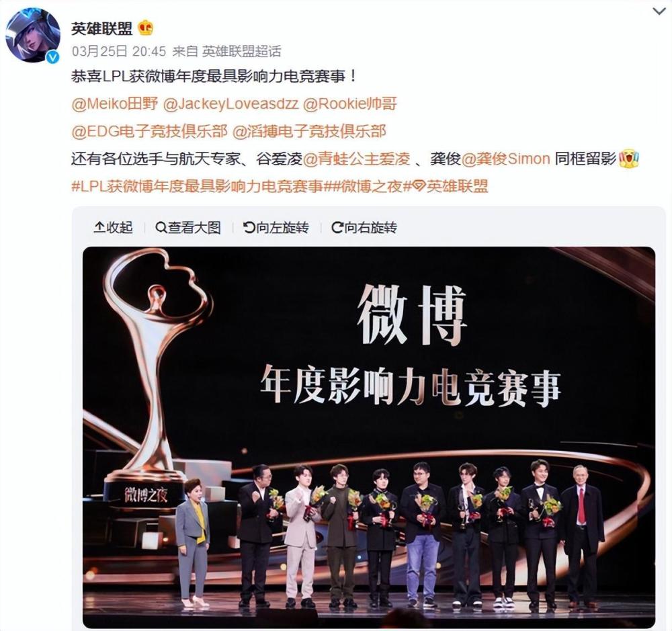Rotate image left with 向左旋转
672x631 pixels.
point(276,227)
